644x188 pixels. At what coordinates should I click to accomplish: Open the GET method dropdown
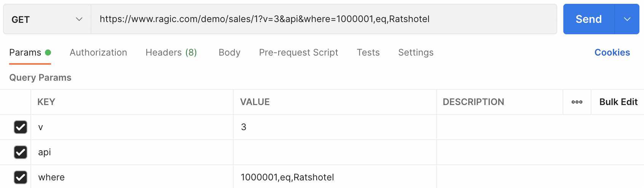point(47,19)
